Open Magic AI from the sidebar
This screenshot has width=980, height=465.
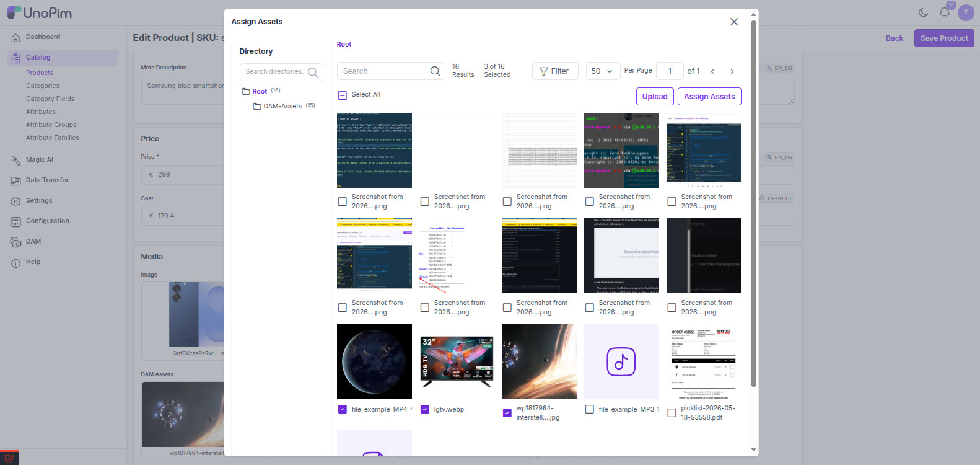[x=39, y=160]
